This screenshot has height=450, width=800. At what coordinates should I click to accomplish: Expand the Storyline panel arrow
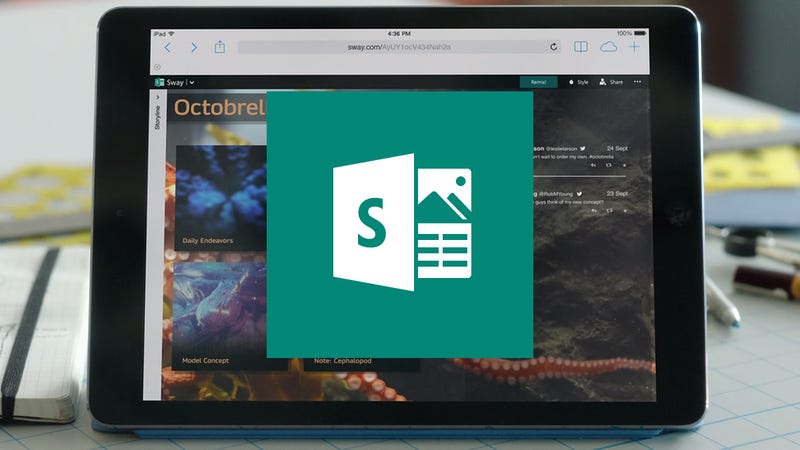pyautogui.click(x=158, y=97)
